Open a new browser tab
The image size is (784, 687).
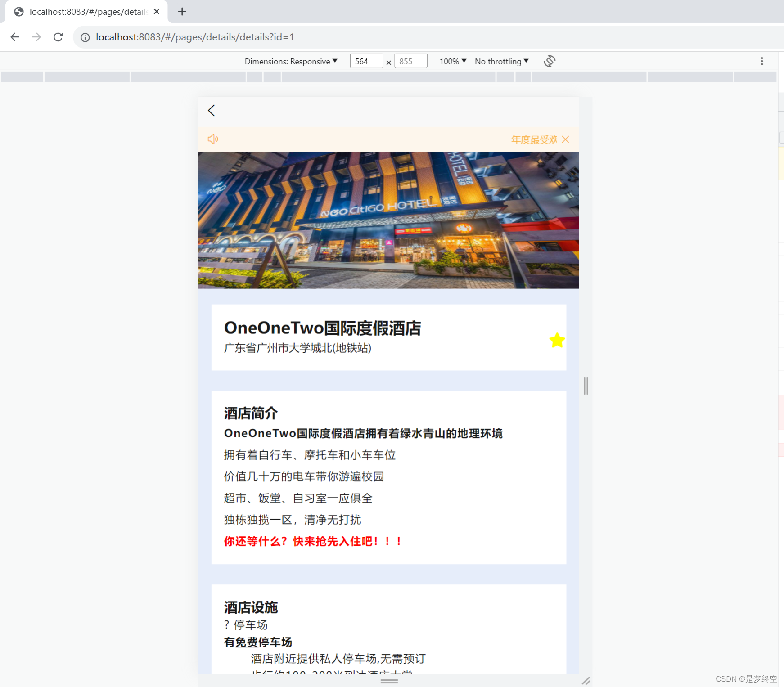tap(182, 12)
